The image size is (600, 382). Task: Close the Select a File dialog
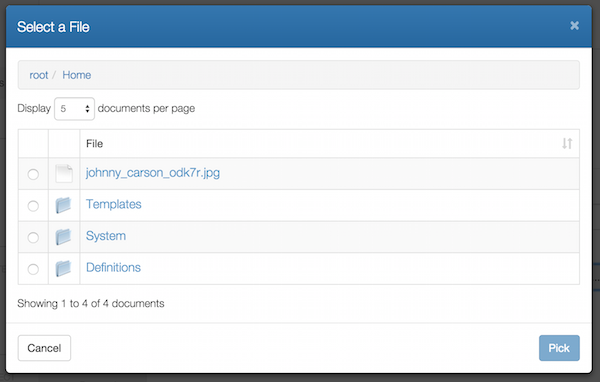coord(574,26)
